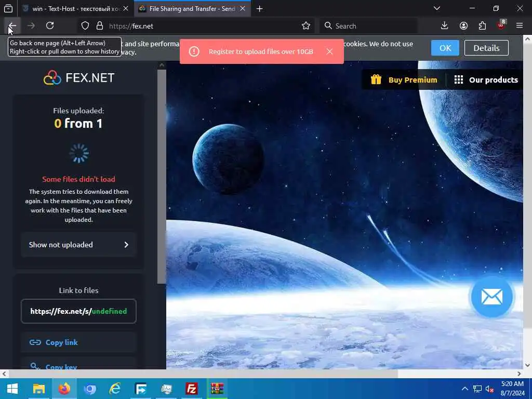Show site security padlock info
The width and height of the screenshot is (532, 399).
(99, 26)
